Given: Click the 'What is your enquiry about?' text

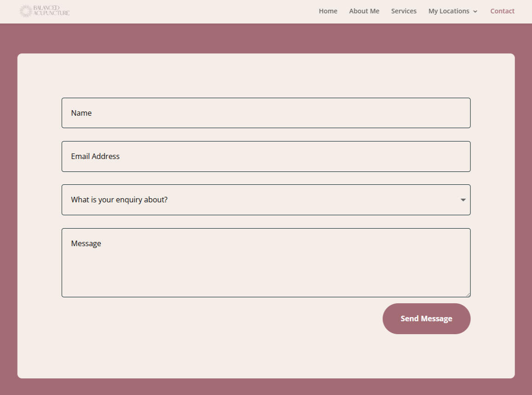Looking at the screenshot, I should pyautogui.click(x=119, y=200).
